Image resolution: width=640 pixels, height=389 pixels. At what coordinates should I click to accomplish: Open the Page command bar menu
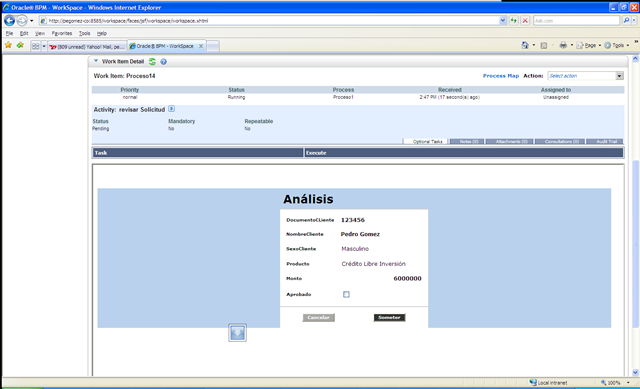coord(588,45)
